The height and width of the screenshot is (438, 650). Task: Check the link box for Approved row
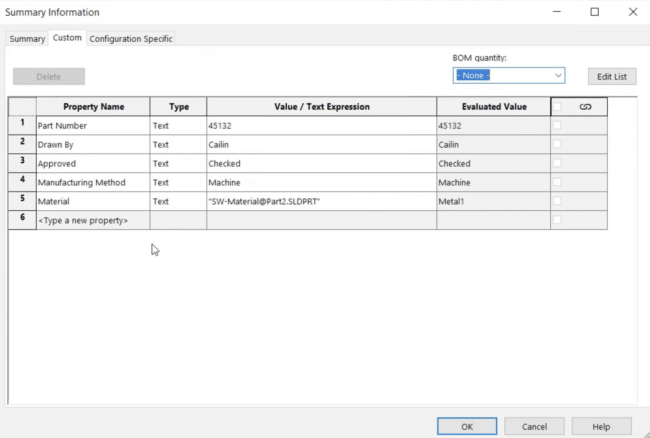pyautogui.click(x=557, y=163)
